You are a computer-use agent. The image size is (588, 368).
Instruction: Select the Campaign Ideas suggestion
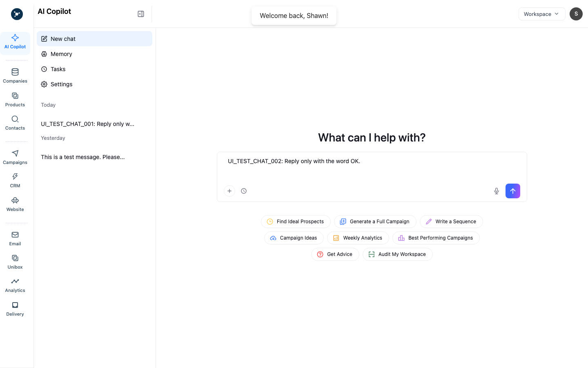(294, 238)
